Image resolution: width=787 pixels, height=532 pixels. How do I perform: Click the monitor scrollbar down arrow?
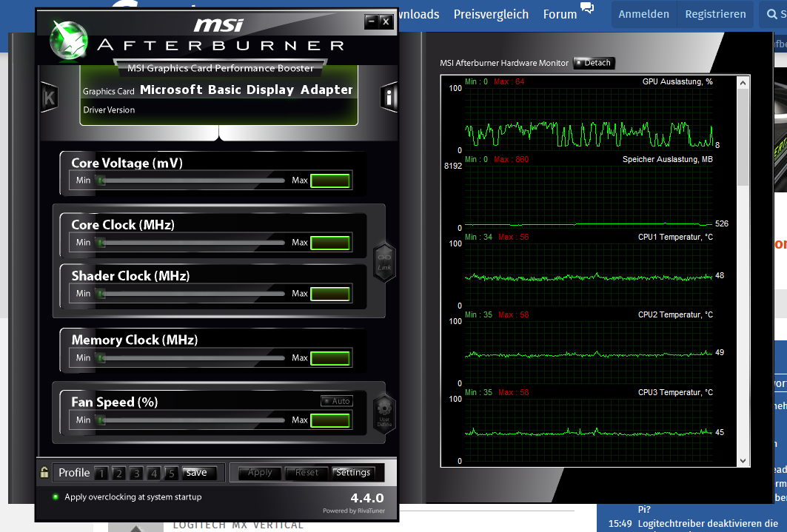click(x=743, y=461)
